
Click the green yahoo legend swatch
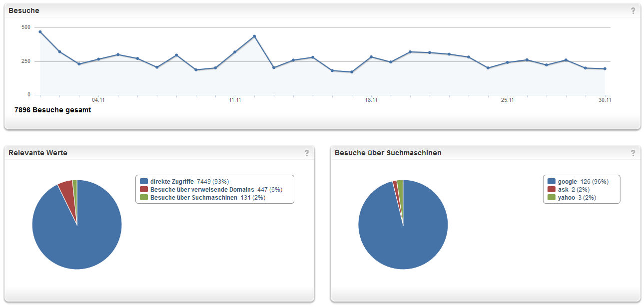pyautogui.click(x=552, y=198)
